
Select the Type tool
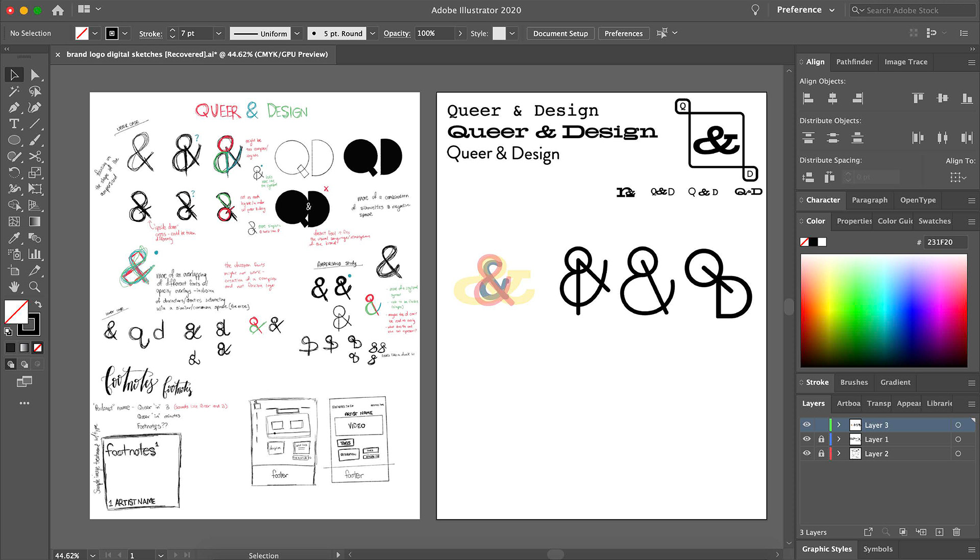(14, 124)
